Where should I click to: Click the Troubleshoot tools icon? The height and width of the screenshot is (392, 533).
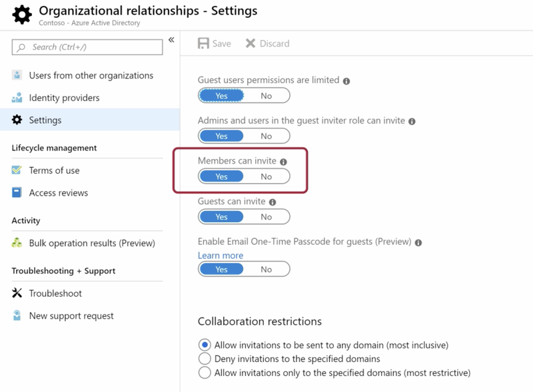17,293
